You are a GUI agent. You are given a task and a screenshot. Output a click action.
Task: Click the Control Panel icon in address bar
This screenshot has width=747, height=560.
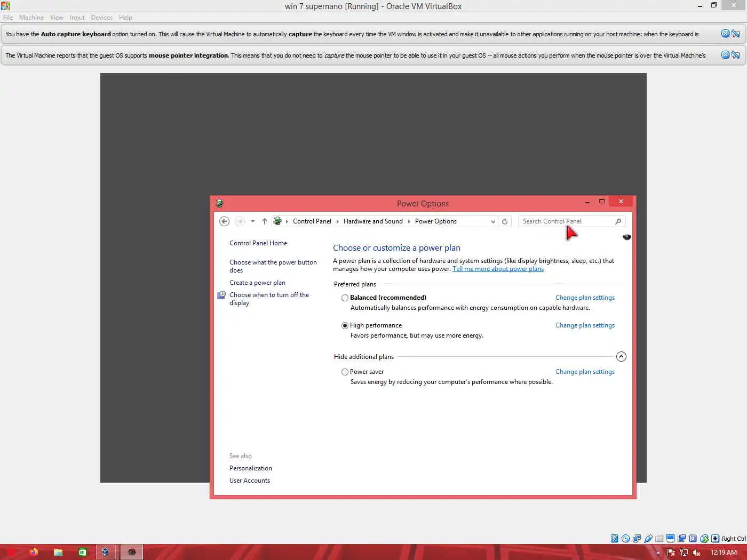pyautogui.click(x=277, y=221)
